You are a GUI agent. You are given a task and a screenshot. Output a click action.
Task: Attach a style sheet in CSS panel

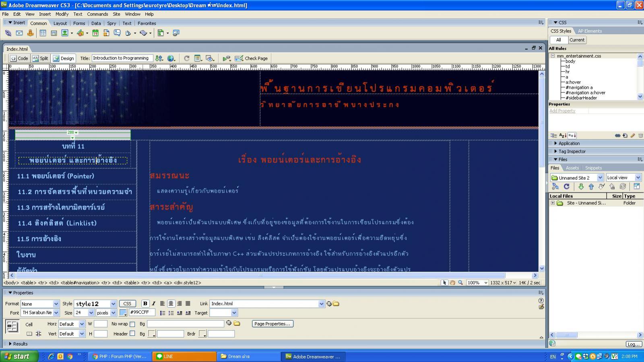pos(617,136)
